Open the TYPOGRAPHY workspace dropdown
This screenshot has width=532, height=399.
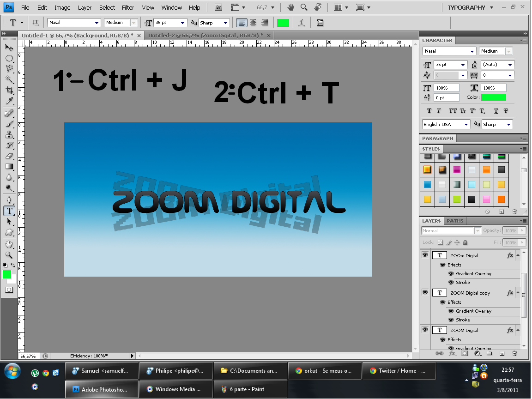470,7
